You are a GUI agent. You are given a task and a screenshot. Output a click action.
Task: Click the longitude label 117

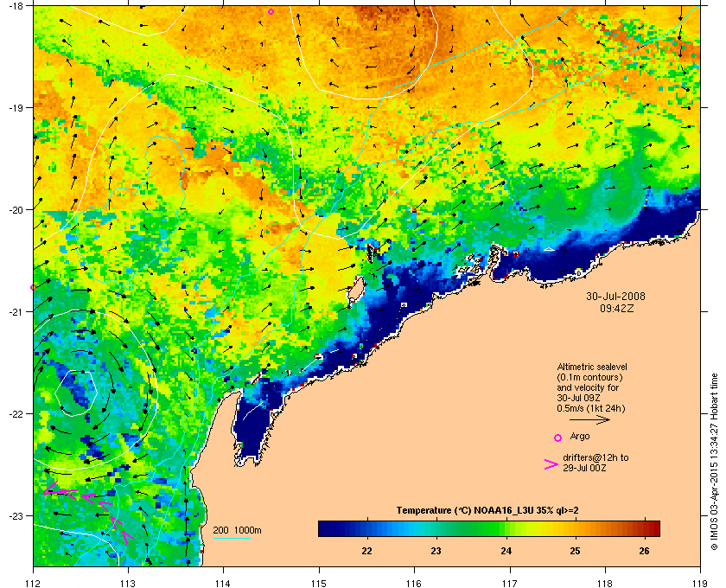click(x=509, y=583)
